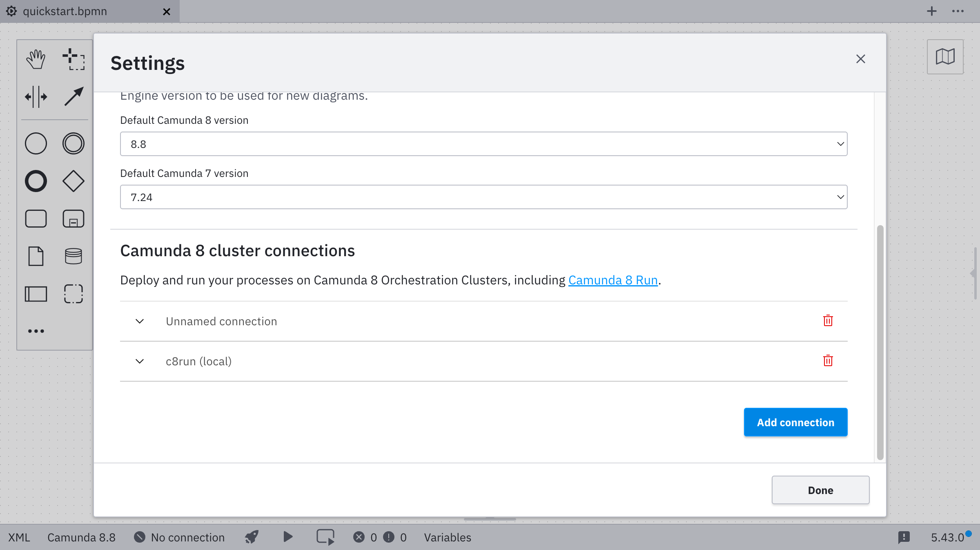This screenshot has height=550, width=980.
Task: Create a task shape
Action: point(36,218)
